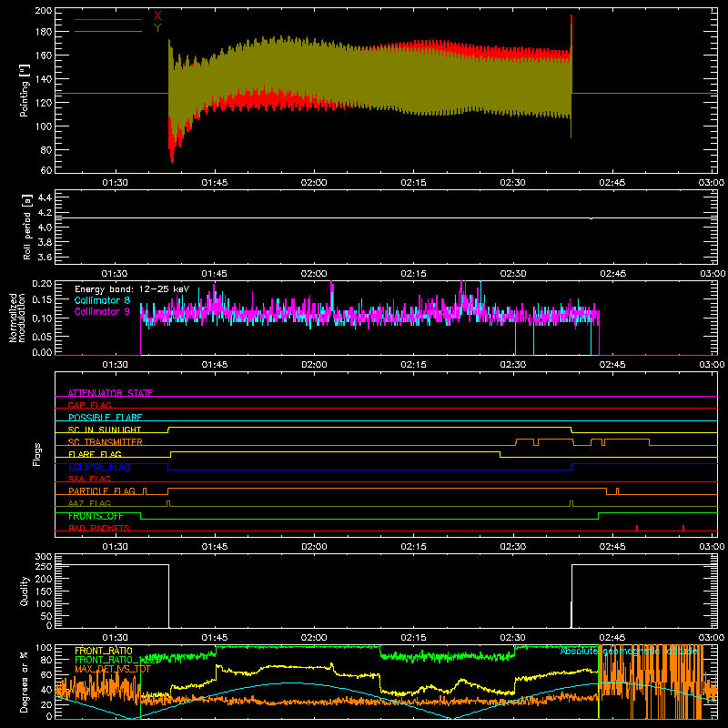The height and width of the screenshot is (728, 728).
Task: Click the FRONTS_OFF flag label
Action: coord(96,516)
